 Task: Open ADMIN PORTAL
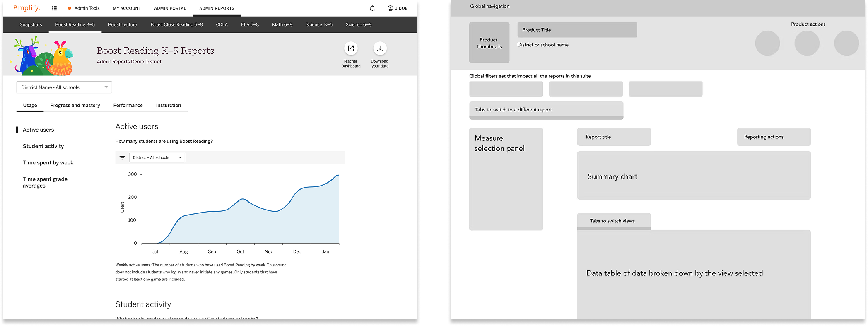pyautogui.click(x=170, y=8)
